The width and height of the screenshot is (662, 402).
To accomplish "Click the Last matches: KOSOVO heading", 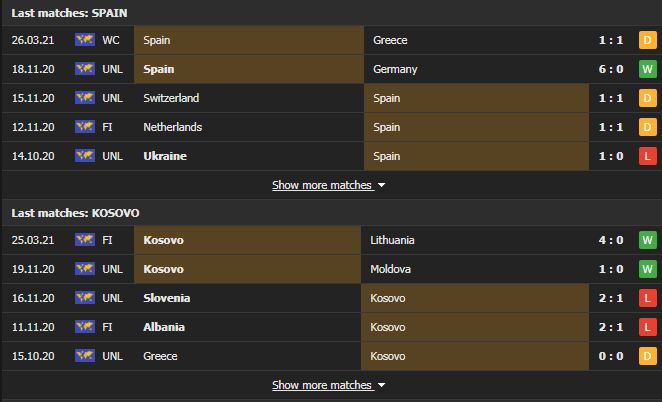I will 75,213.
